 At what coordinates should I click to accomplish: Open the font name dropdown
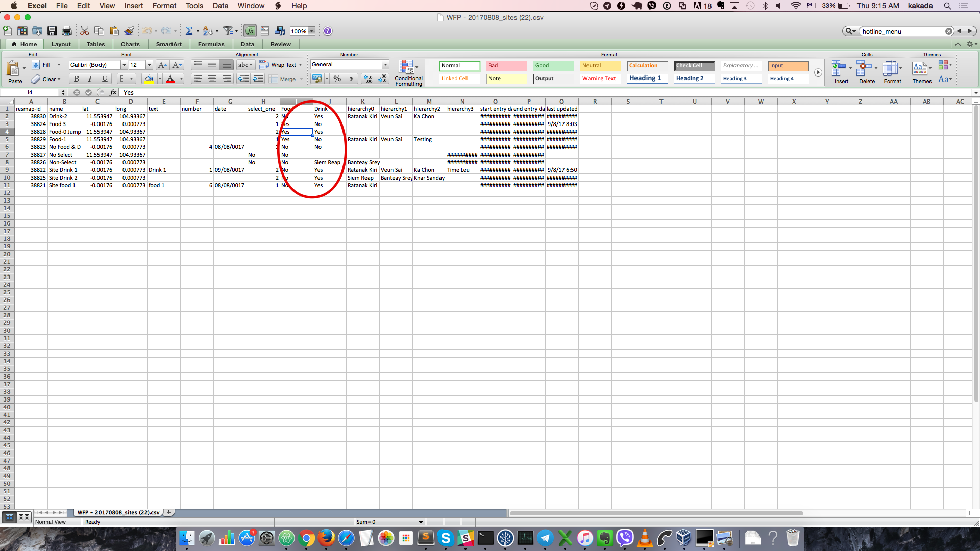pos(124,65)
